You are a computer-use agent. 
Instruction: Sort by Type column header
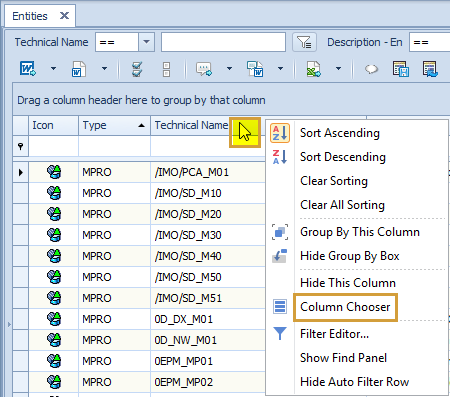(114, 125)
